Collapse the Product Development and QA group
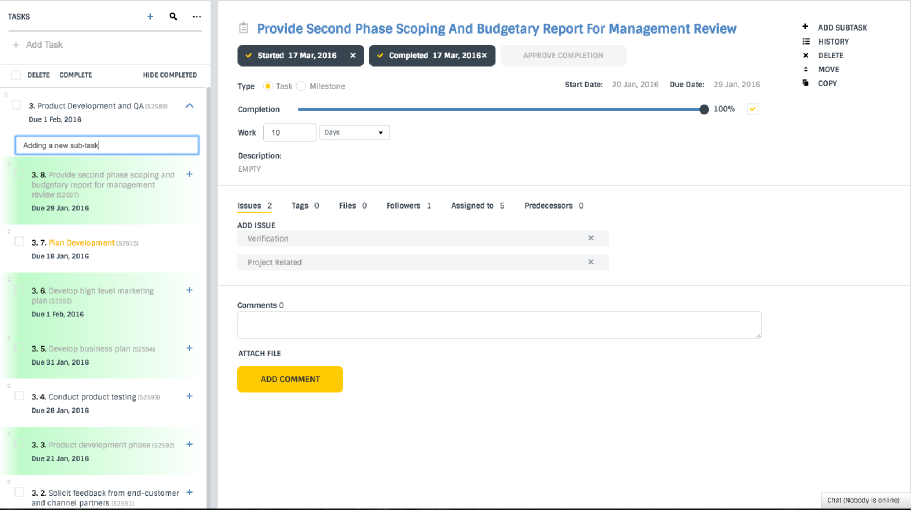 tap(189, 106)
